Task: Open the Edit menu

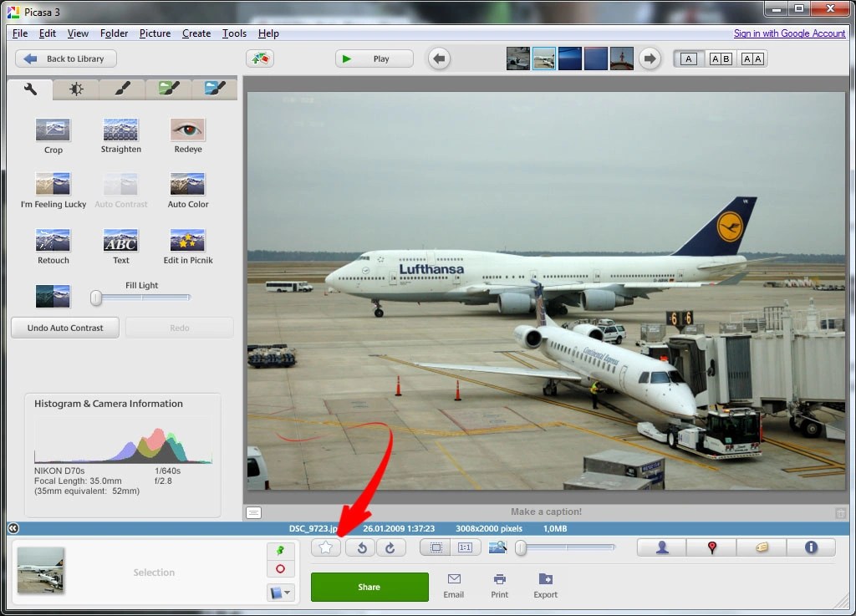Action: click(x=48, y=33)
